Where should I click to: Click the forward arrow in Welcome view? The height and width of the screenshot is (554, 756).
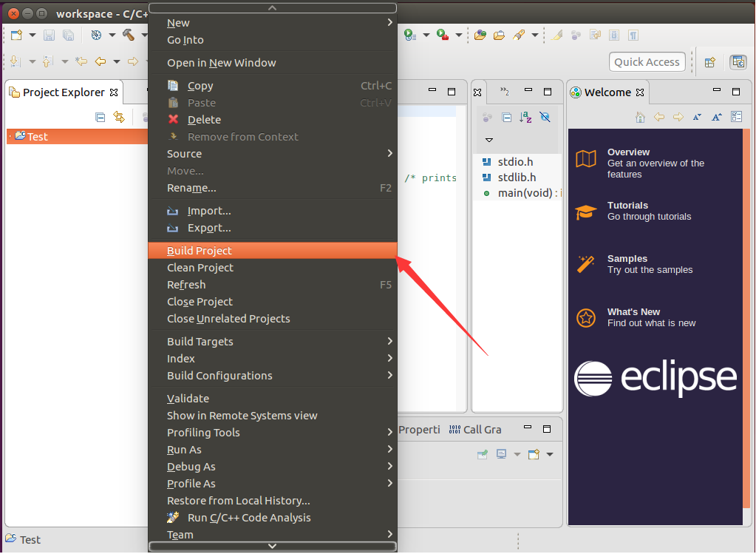tap(678, 118)
